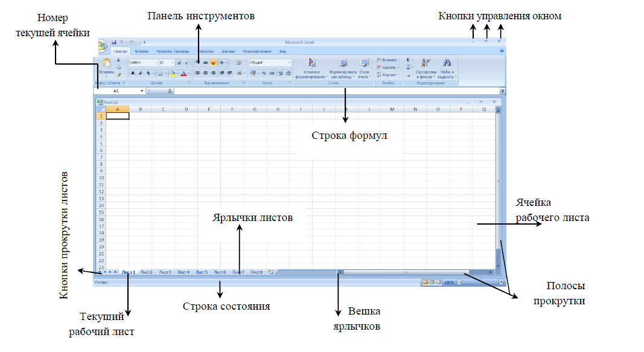Image resolution: width=644 pixels, height=352 pixels.
Task: Switch to Normal view in status bar
Action: (426, 283)
